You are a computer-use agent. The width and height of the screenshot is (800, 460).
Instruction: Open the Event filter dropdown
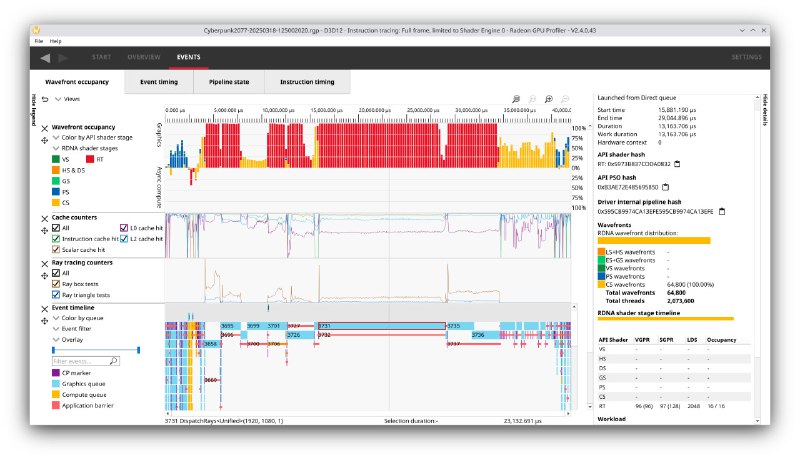pos(72,329)
